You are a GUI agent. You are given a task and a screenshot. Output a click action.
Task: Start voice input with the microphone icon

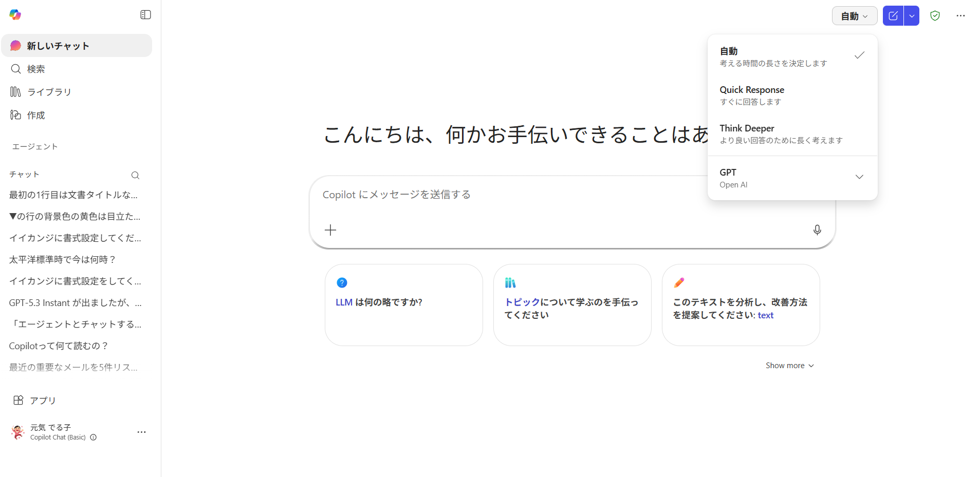817,230
